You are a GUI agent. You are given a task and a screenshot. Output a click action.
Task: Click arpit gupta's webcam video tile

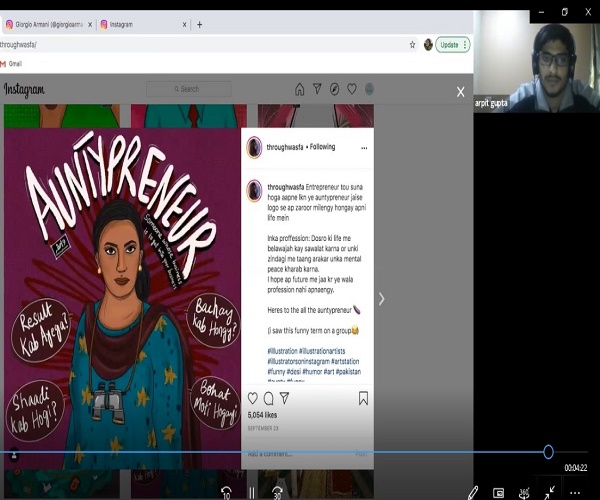click(536, 61)
